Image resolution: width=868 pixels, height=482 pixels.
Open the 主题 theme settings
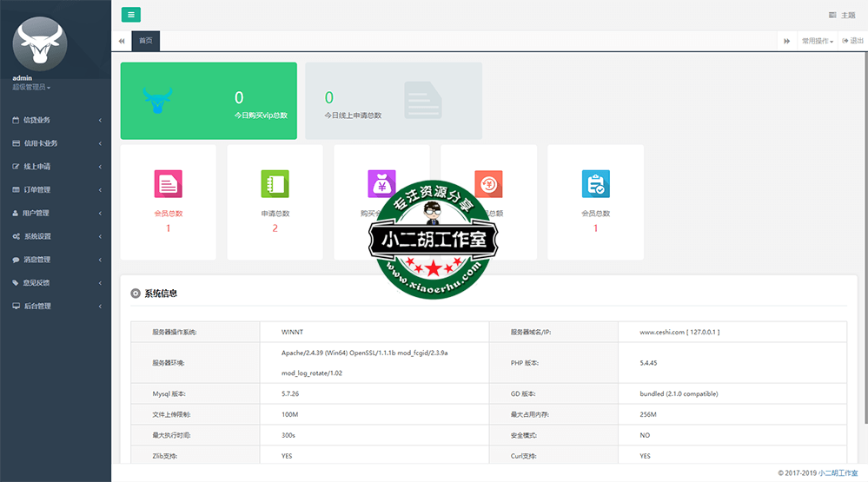(x=842, y=16)
